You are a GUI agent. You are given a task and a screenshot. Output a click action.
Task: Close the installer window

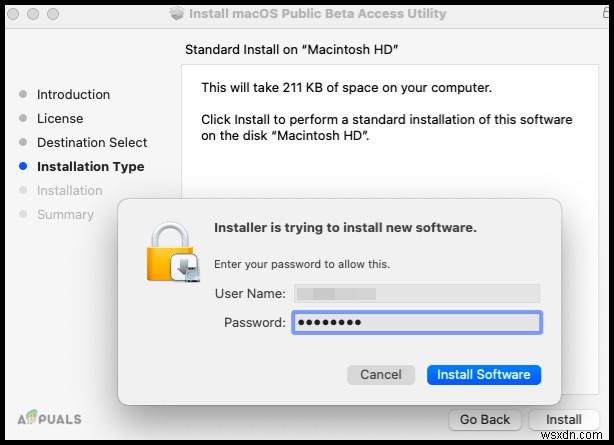[x=13, y=14]
